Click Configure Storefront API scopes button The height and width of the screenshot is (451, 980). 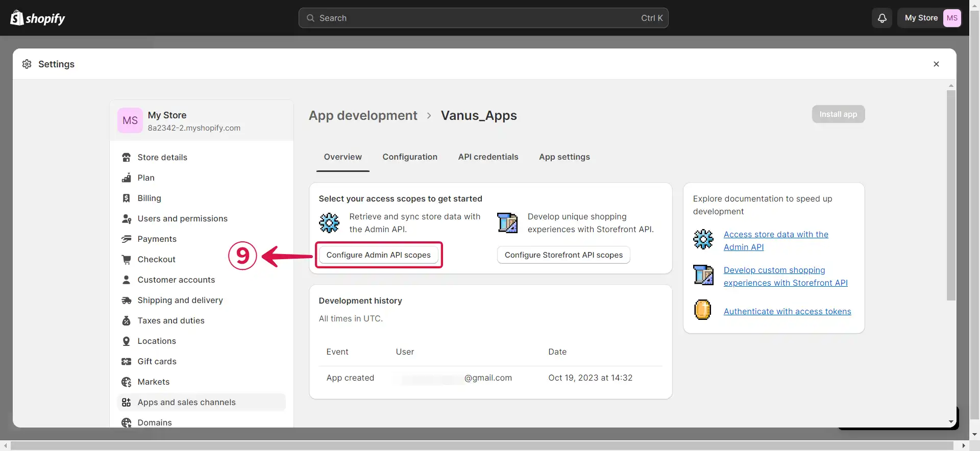tap(563, 255)
